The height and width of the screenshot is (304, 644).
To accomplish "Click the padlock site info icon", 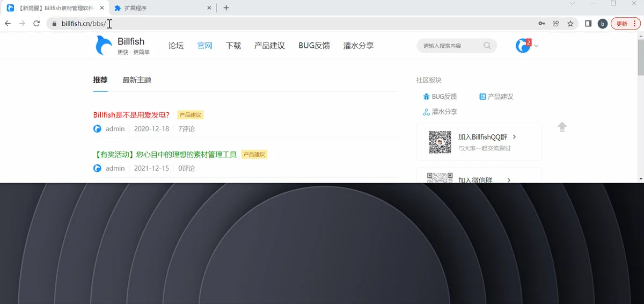I will pyautogui.click(x=54, y=24).
